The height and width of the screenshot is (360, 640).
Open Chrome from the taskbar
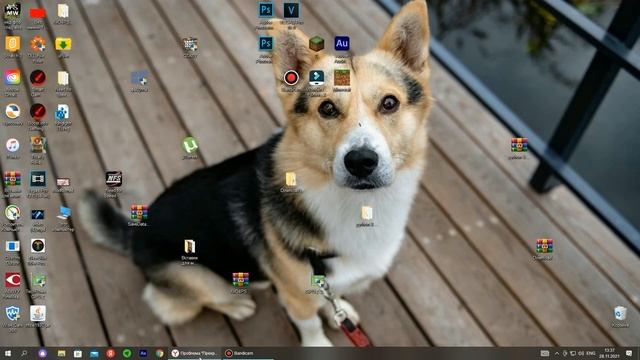(159, 353)
